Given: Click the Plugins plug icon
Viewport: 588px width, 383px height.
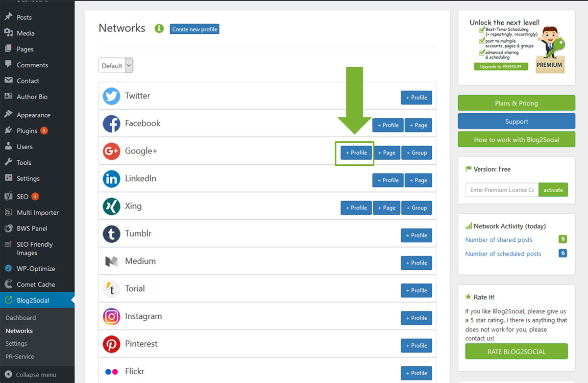Looking at the screenshot, I should (8, 131).
